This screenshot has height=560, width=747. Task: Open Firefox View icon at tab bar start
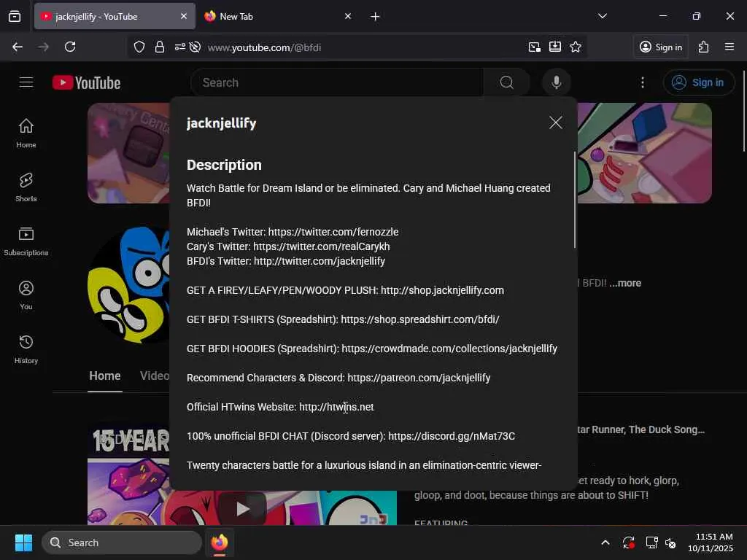tap(15, 16)
